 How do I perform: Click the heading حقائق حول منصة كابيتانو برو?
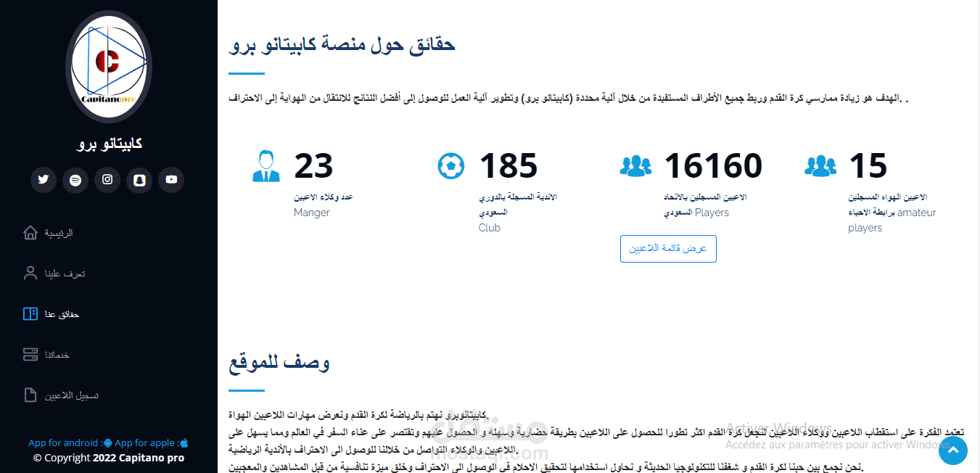(x=342, y=44)
